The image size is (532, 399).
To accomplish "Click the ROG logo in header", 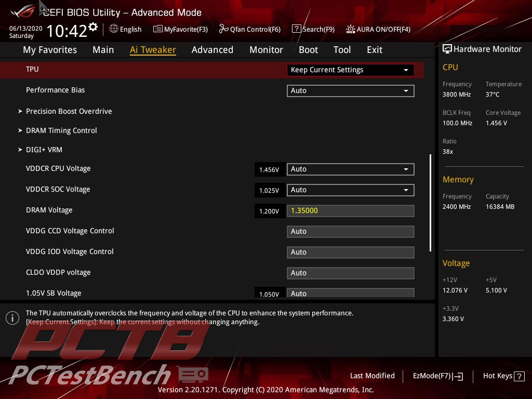I will (x=23, y=12).
